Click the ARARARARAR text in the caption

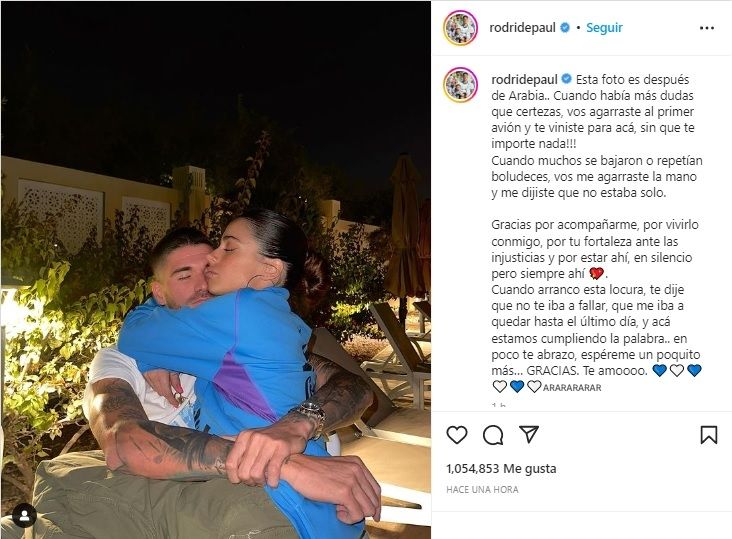pos(572,387)
